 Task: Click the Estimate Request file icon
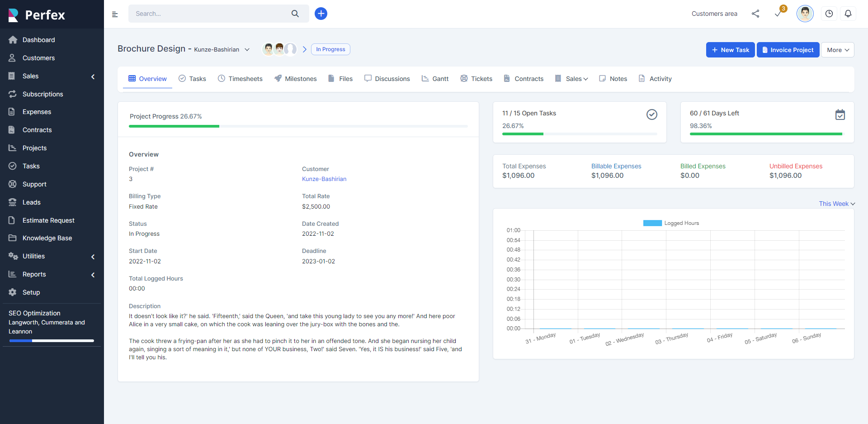tap(12, 220)
